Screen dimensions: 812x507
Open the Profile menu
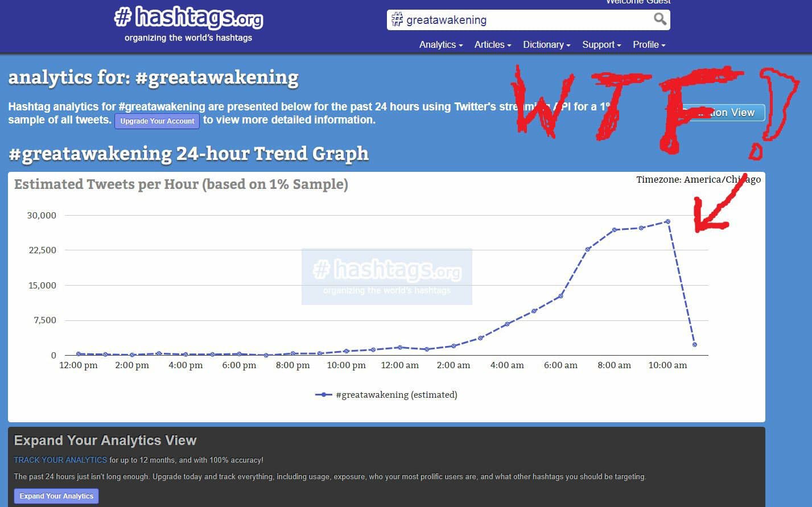pos(648,44)
